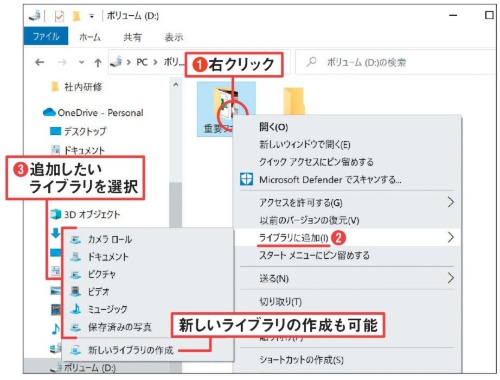Screen dimensions: 500x380
Task: Click the Microsoft Defender shield icon
Action: point(246,179)
